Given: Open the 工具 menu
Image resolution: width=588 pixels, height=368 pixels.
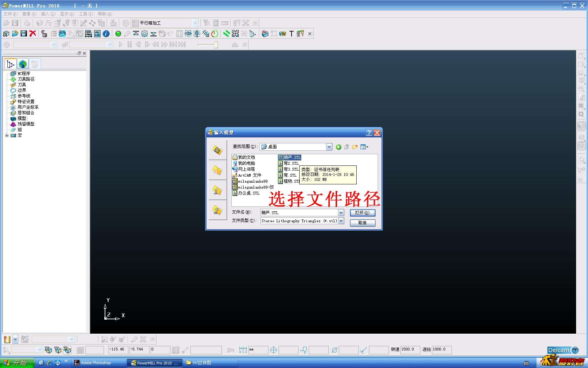Looking at the screenshot, I should (86, 14).
